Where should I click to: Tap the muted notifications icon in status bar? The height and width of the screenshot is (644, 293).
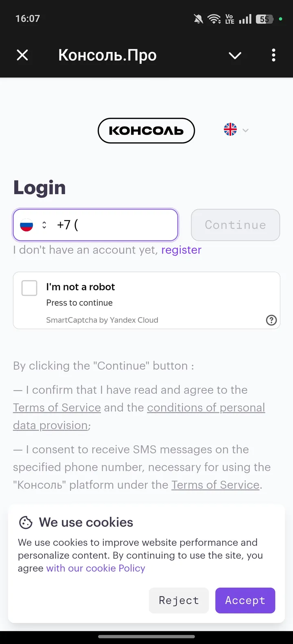198,18
